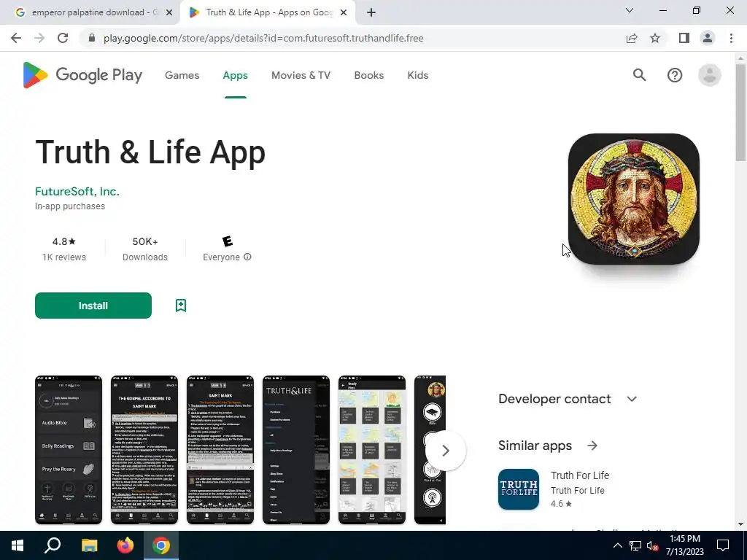Screen dimensions: 747x560
Task: Open the Similar apps arrow
Action: pyautogui.click(x=592, y=446)
